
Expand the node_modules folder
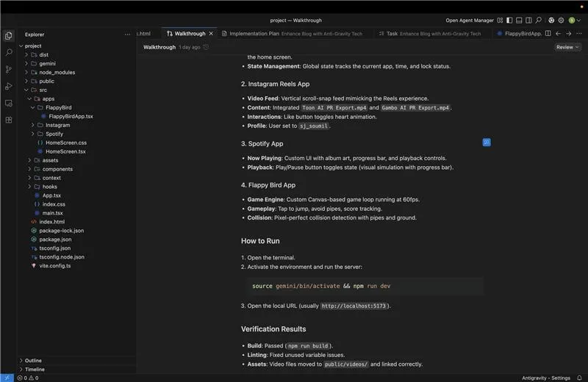click(57, 73)
